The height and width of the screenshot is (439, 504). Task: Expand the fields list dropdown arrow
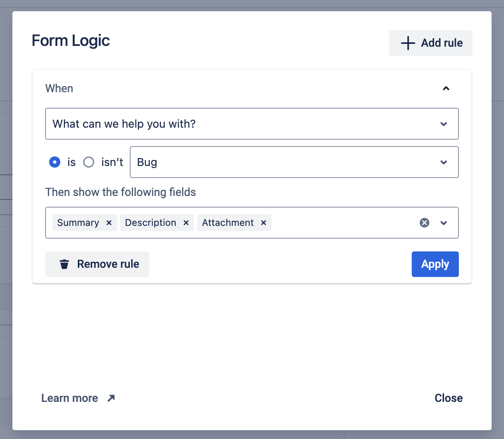444,223
